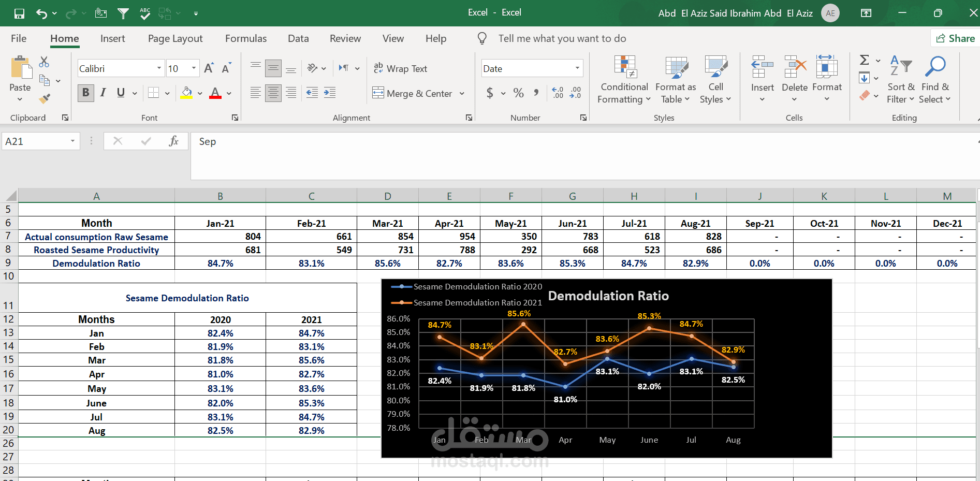Click the Share button
This screenshot has height=481, width=980.
click(956, 38)
